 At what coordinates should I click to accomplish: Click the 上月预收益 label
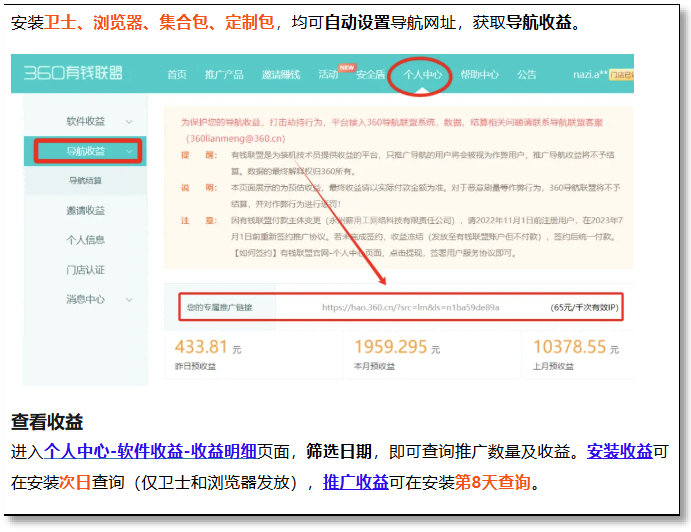coord(553,366)
